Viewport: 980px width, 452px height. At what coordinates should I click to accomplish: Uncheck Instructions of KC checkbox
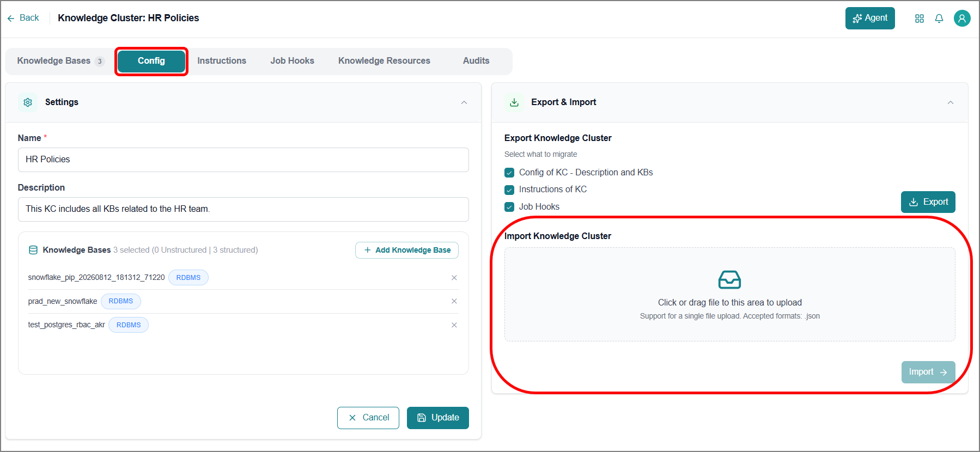pos(509,190)
